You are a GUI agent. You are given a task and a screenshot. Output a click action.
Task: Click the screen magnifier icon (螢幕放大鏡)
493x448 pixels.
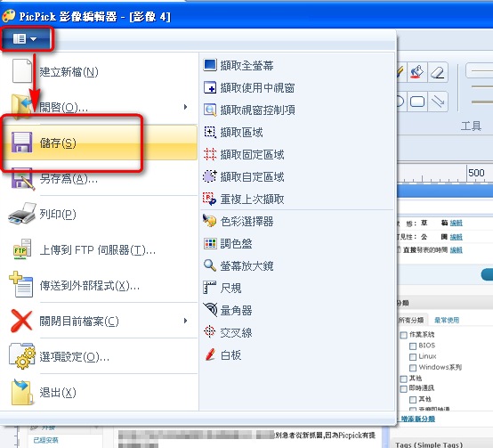(210, 265)
